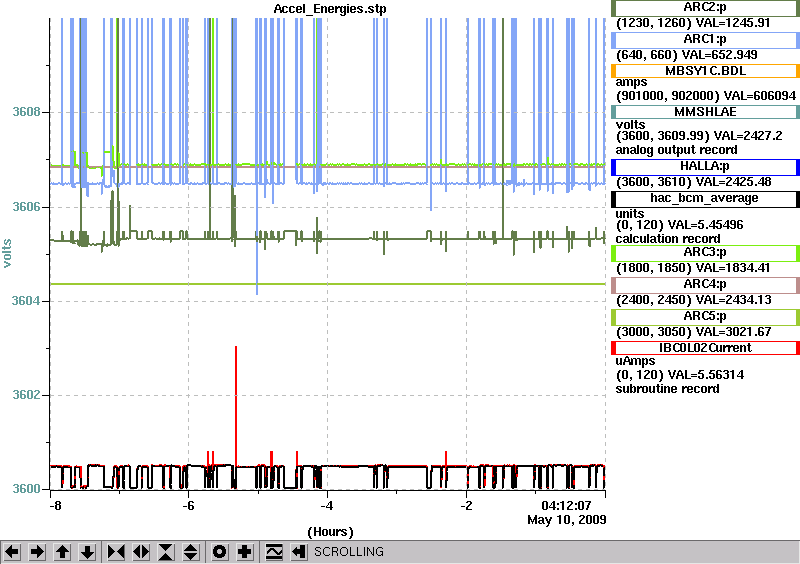The height and width of the screenshot is (564, 800).
Task: Click the value text VAL=1245.91
Action: [x=734, y=23]
